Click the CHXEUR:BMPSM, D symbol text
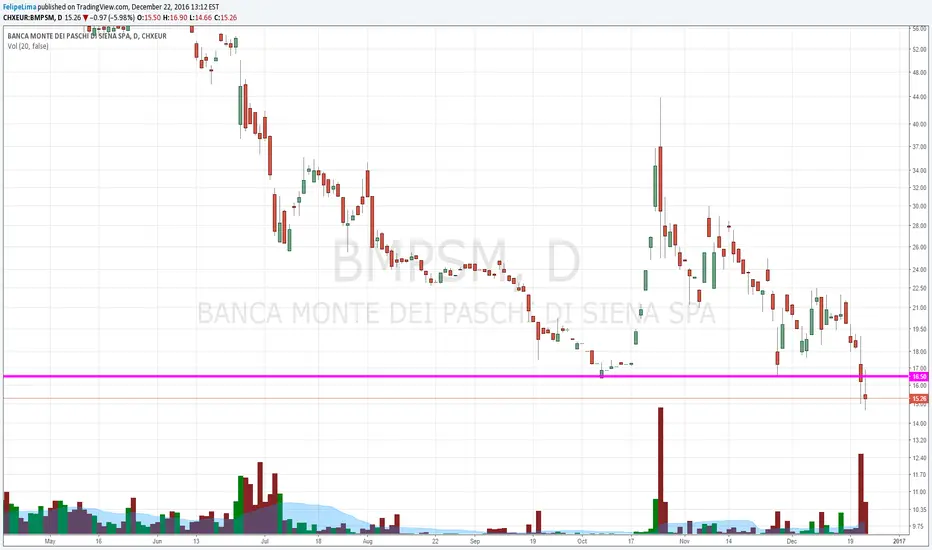Viewport: 932px width, 550px height. coord(33,18)
